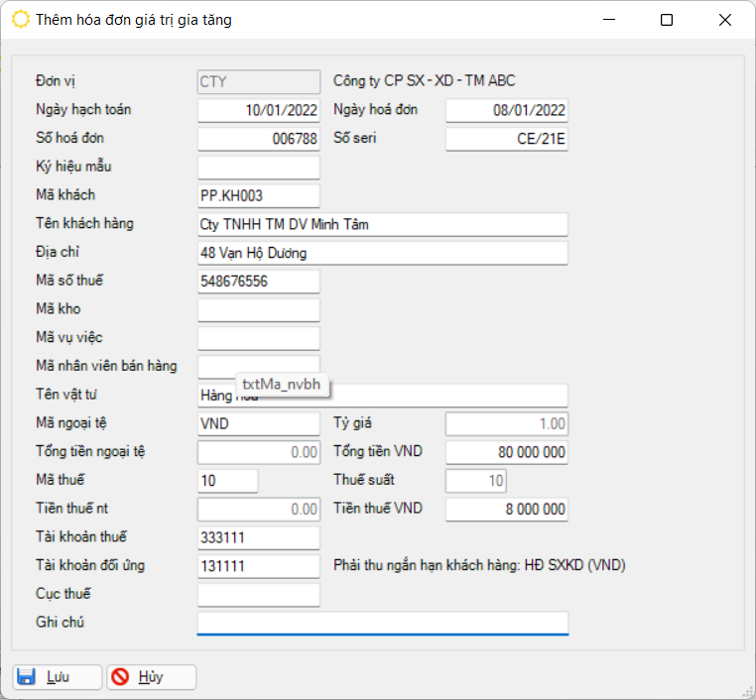Click the app icon in title bar
756x700 pixels.
pyautogui.click(x=19, y=20)
